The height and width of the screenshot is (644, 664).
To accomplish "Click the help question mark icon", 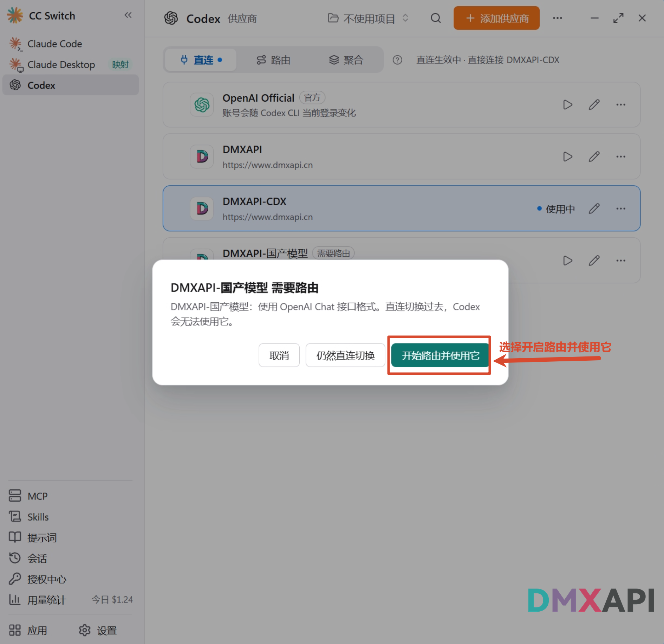I will (x=397, y=60).
